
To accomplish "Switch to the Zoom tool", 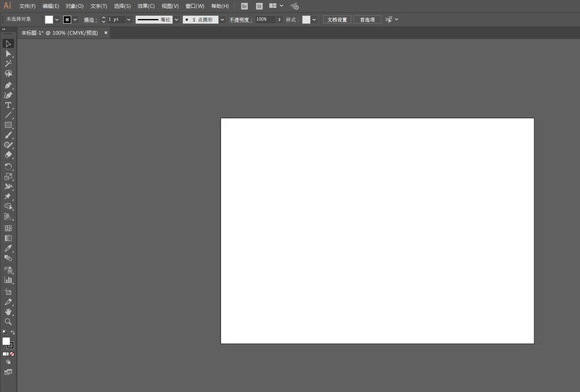I will (8, 321).
